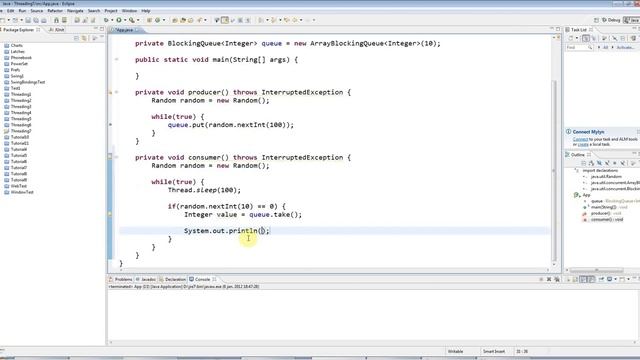Click the Find field in Task List
The width and height of the screenshot is (640, 360).
coord(579,47)
